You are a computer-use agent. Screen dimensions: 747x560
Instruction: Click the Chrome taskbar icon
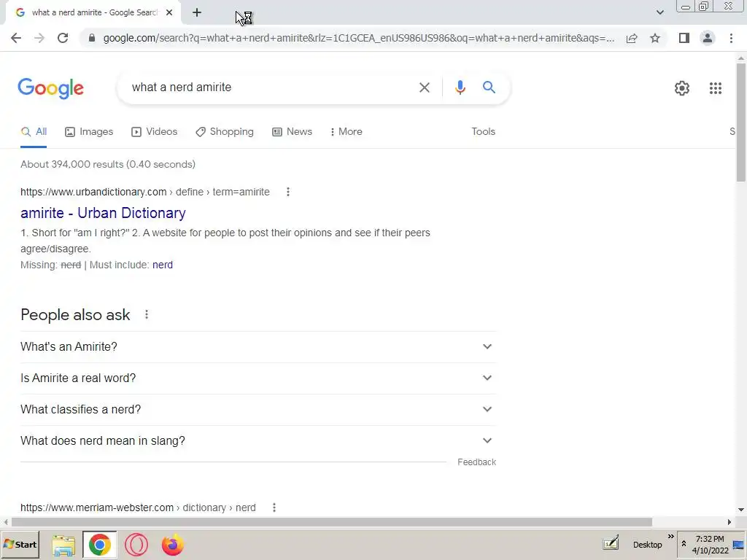click(99, 545)
